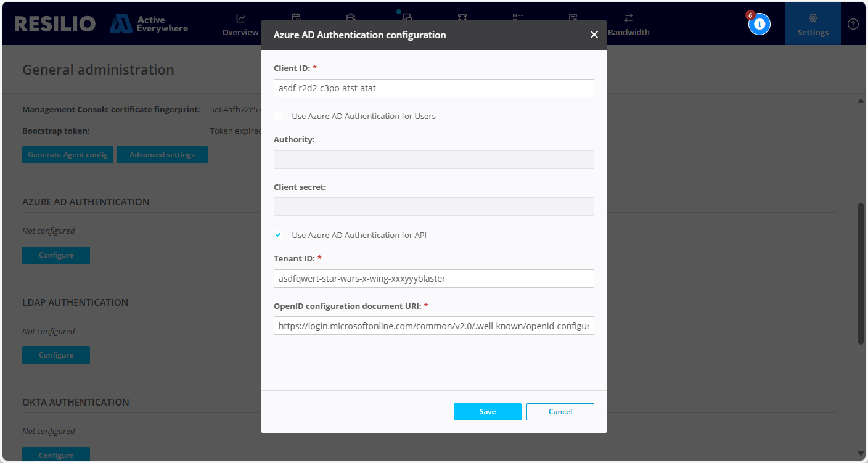The width and height of the screenshot is (868, 463).
Task: Save the Azure AD configuration
Action: [487, 412]
